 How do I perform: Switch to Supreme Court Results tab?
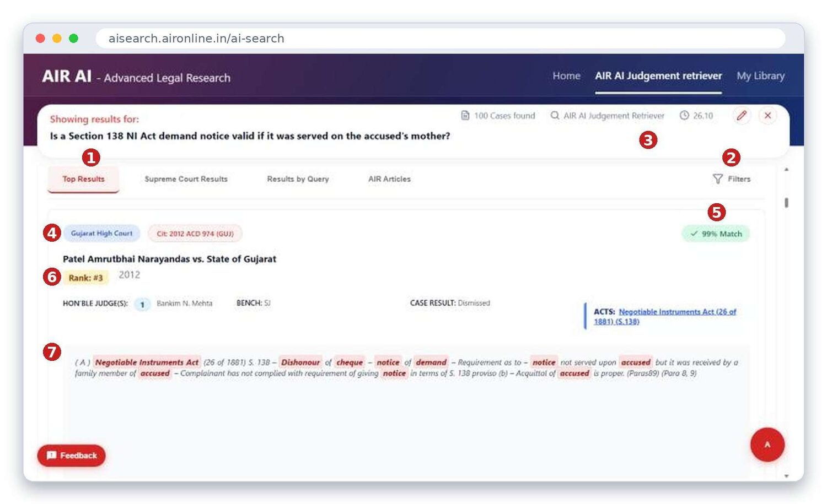pos(186,179)
